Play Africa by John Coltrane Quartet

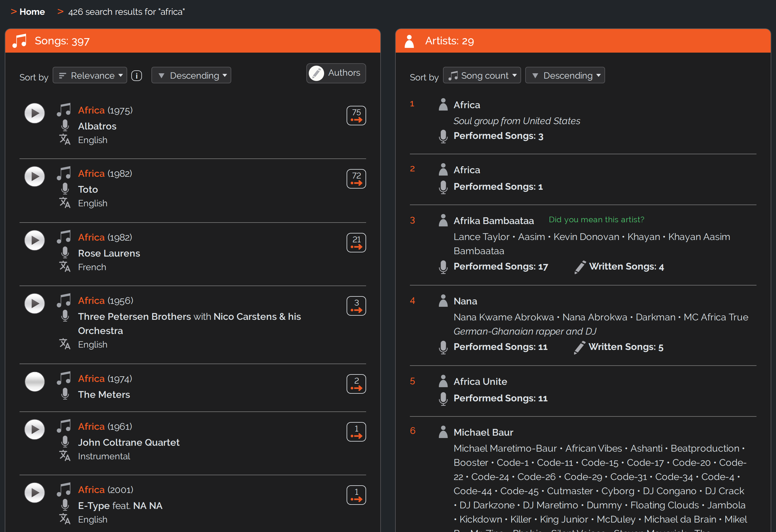click(x=34, y=429)
